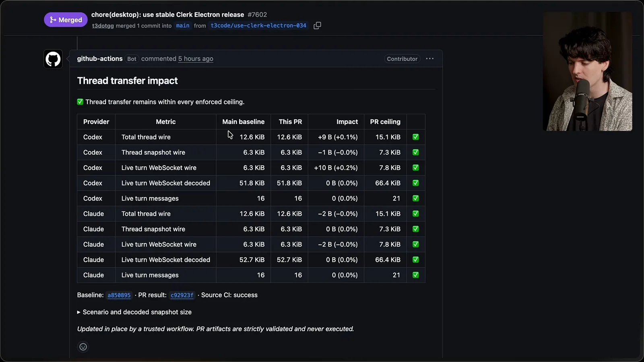Open the t3code/use-clerk-electron-034 branch link
Screen dimensions: 644x362
[x=258, y=25]
